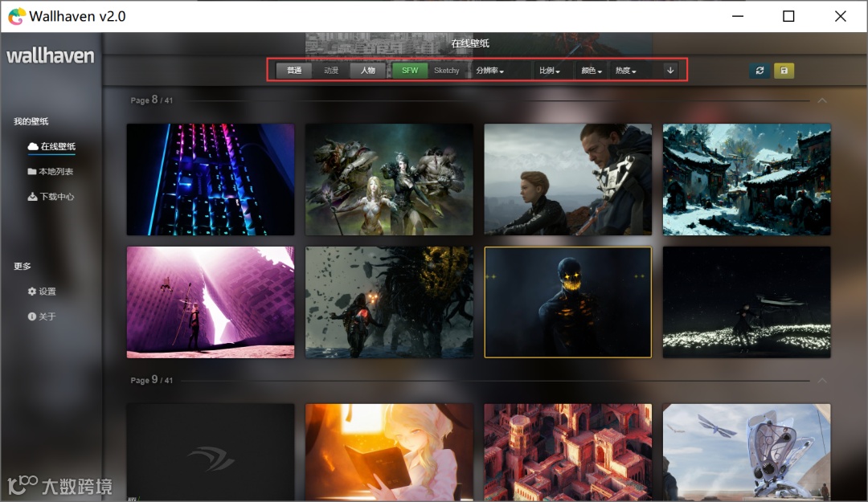The height and width of the screenshot is (502, 868).
Task: Toggle the 普通 category filter
Action: coord(294,71)
